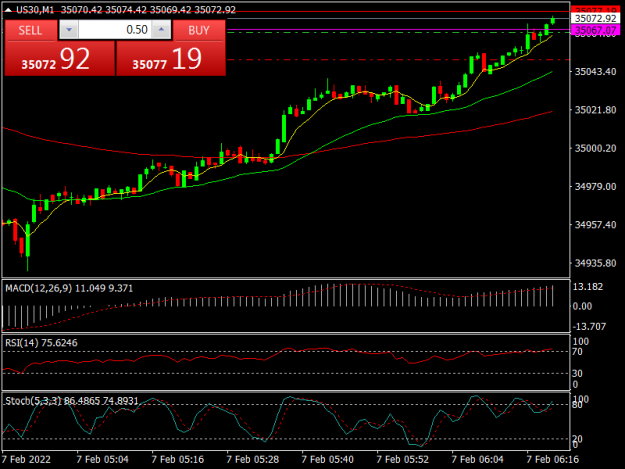Click the 7 Feb 05:04 time label
Image resolution: width=625 pixels, height=469 pixels.
click(102, 459)
